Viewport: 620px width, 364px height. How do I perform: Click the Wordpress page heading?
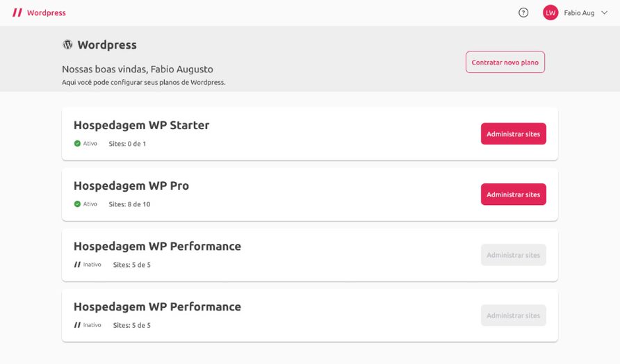click(x=107, y=44)
